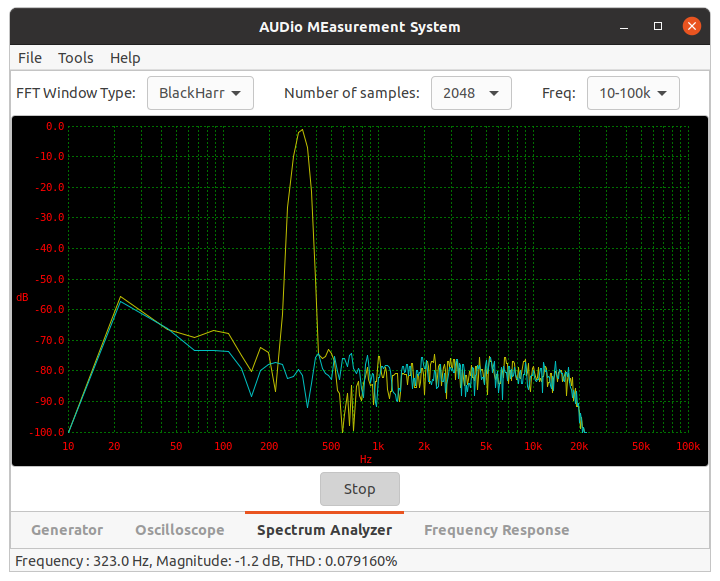Click the arrow on BlackHarr selector
The image size is (720, 581).
pos(236,94)
